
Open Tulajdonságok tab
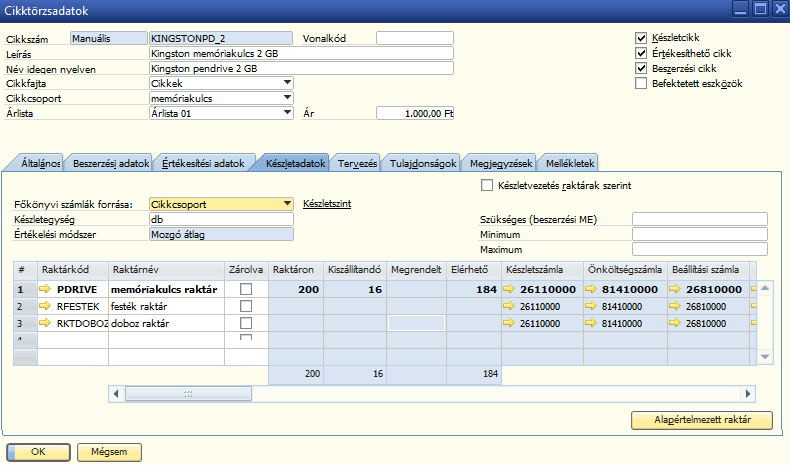coord(423,163)
